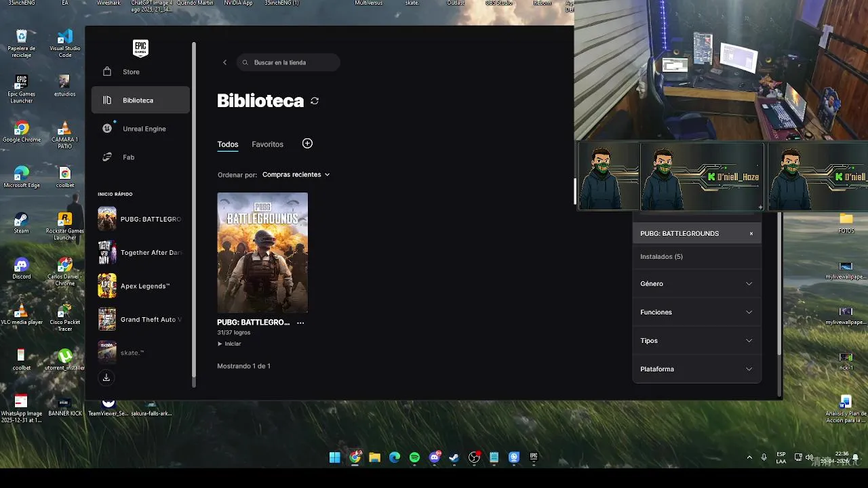The width and height of the screenshot is (868, 488).
Task: Click the taskbar volume icon
Action: (x=809, y=457)
